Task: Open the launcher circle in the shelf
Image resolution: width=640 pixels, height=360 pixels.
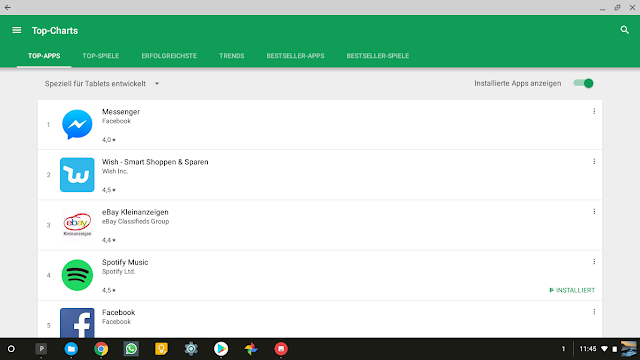Action: [x=11, y=349]
